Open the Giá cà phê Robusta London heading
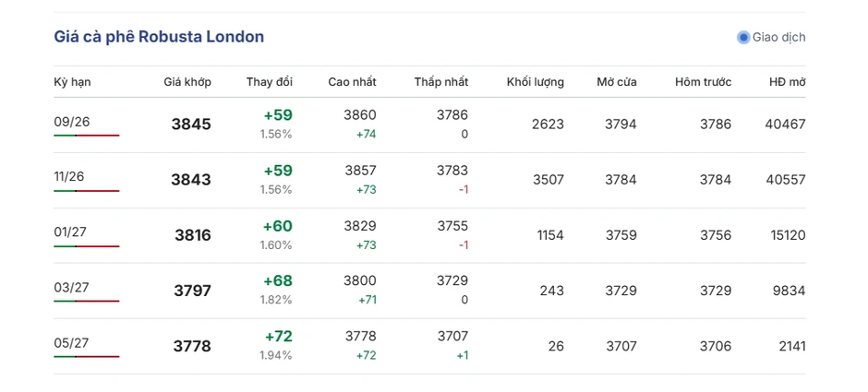The image size is (868, 392). (159, 37)
